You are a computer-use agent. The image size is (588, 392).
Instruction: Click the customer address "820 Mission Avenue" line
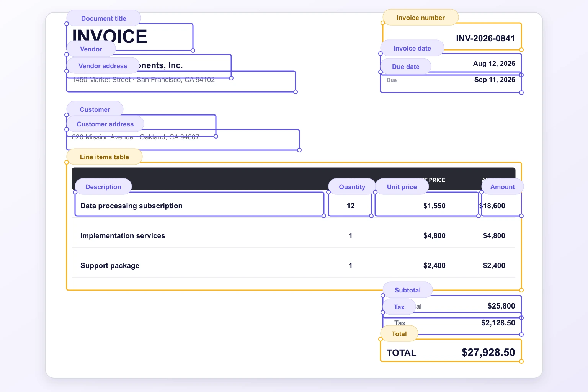136,137
